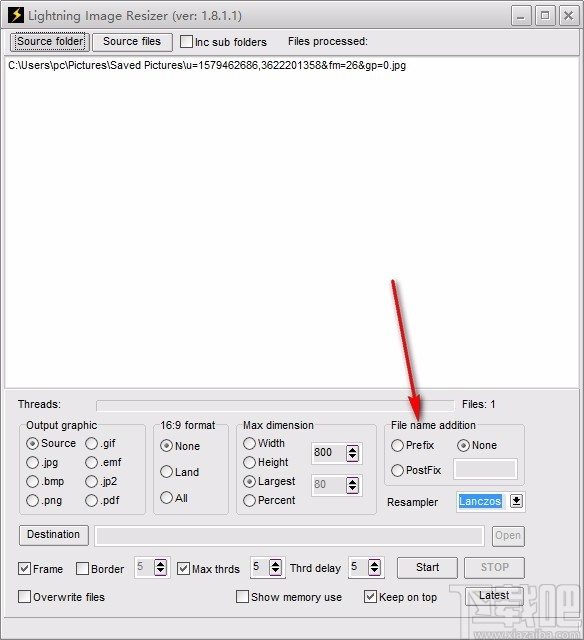Select Source output graphic option
This screenshot has width=584, height=640.
[32, 443]
